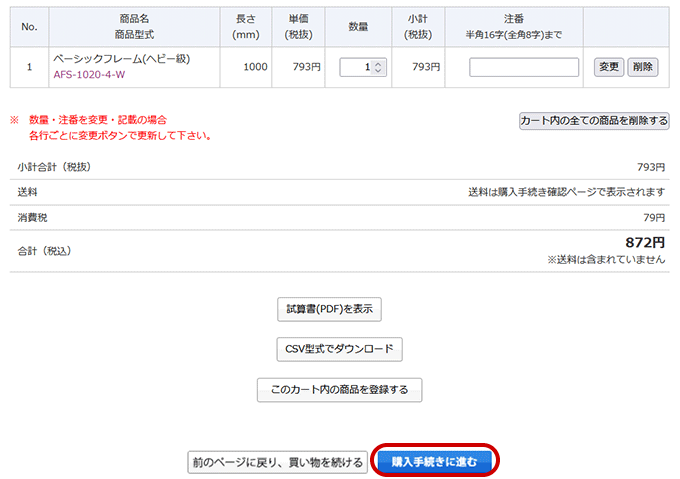Select このカート内の商品を登録する
This screenshot has height=479, width=680.
coord(339,389)
